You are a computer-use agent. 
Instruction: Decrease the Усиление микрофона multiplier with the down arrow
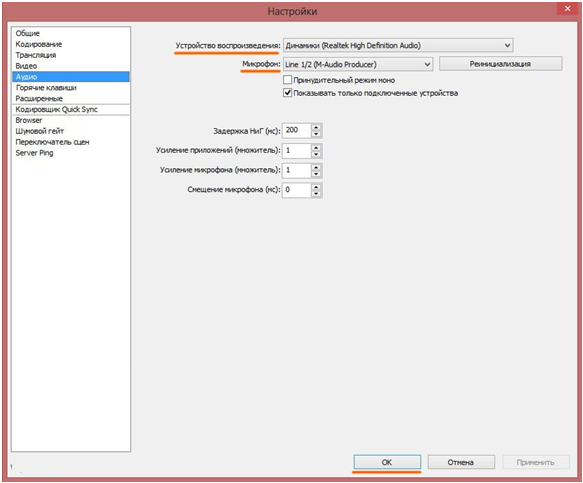pos(316,174)
